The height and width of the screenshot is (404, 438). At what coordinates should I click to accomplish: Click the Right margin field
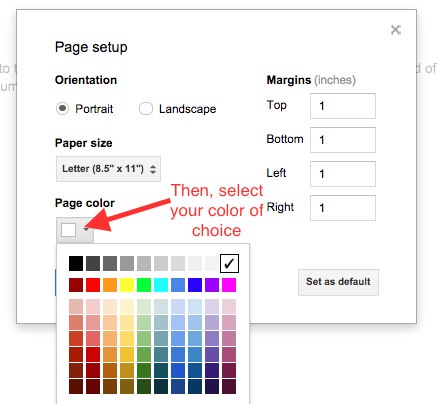[x=343, y=208]
